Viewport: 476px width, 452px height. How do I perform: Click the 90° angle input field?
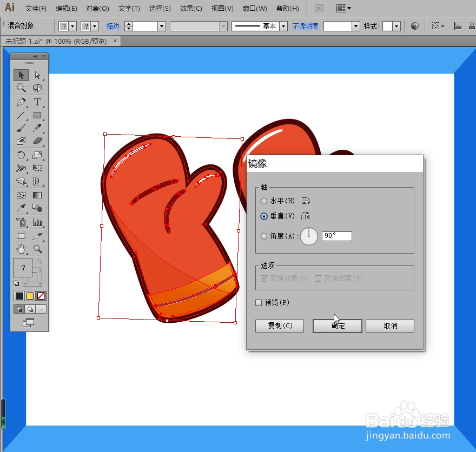(337, 236)
